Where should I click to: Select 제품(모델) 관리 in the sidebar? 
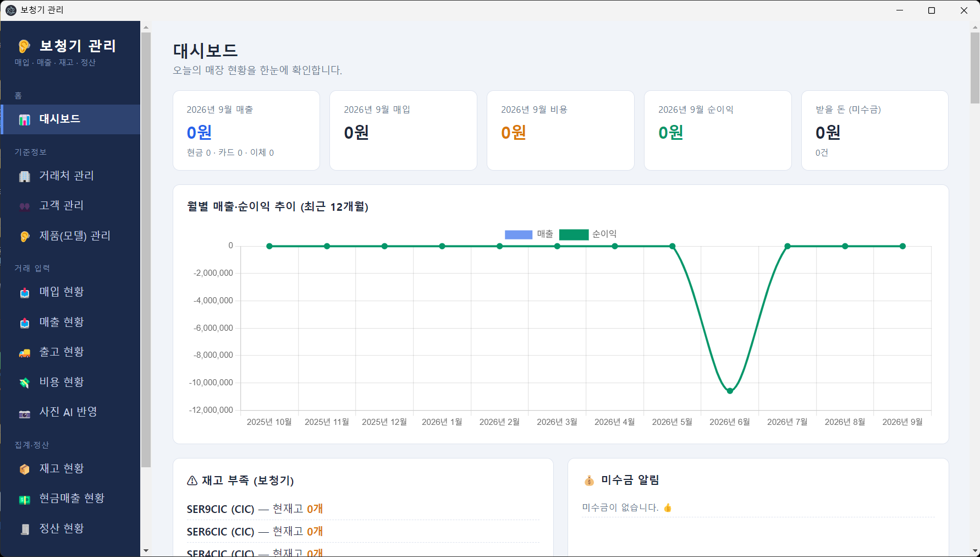click(x=70, y=236)
